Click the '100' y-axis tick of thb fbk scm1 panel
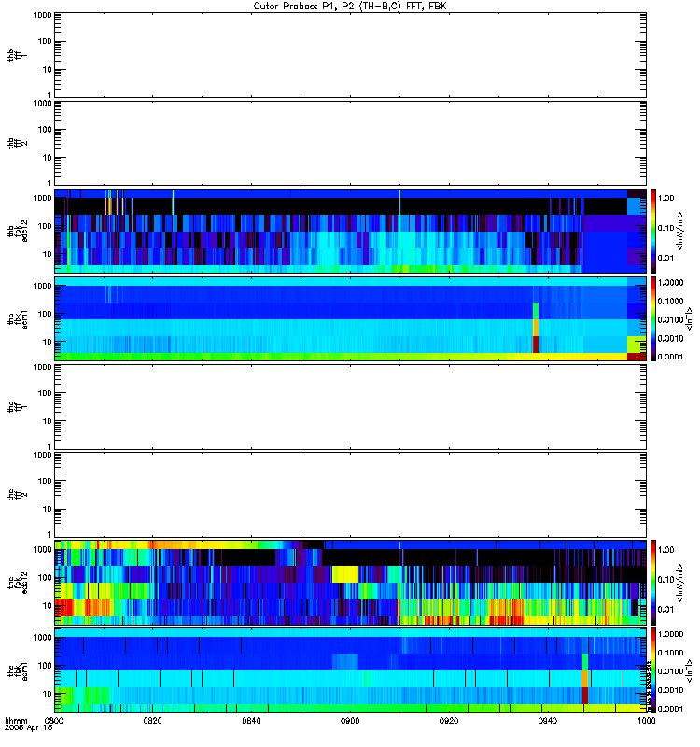This screenshot has height=747, width=700. click(45, 314)
